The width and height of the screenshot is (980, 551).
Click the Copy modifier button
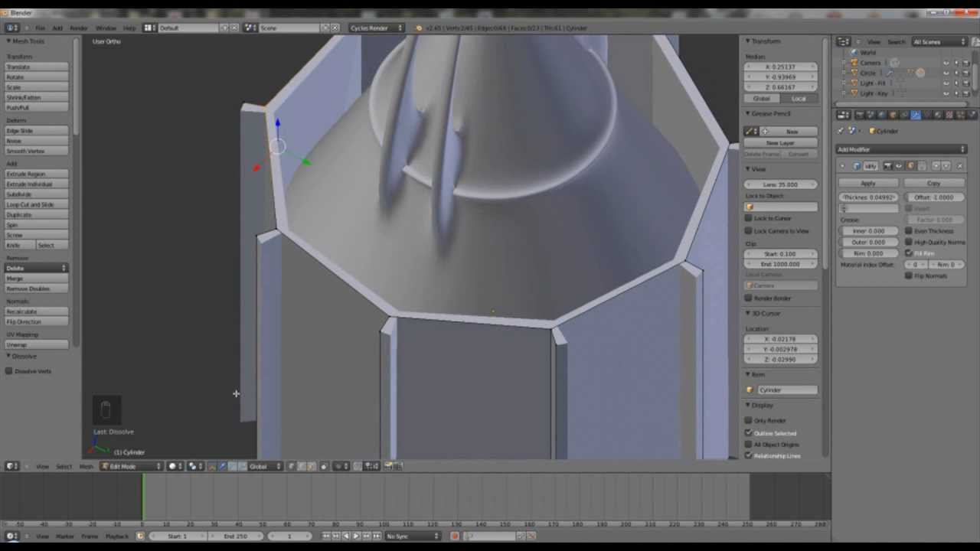click(x=933, y=183)
